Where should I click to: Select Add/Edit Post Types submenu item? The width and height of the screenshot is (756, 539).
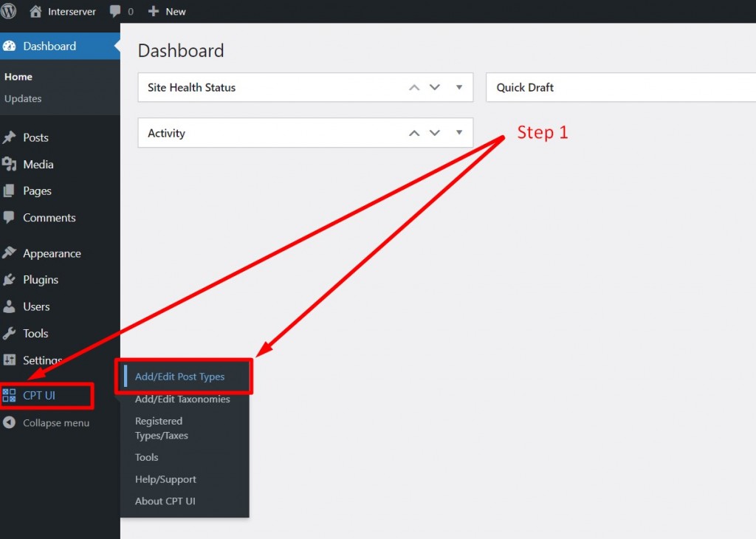(x=180, y=377)
